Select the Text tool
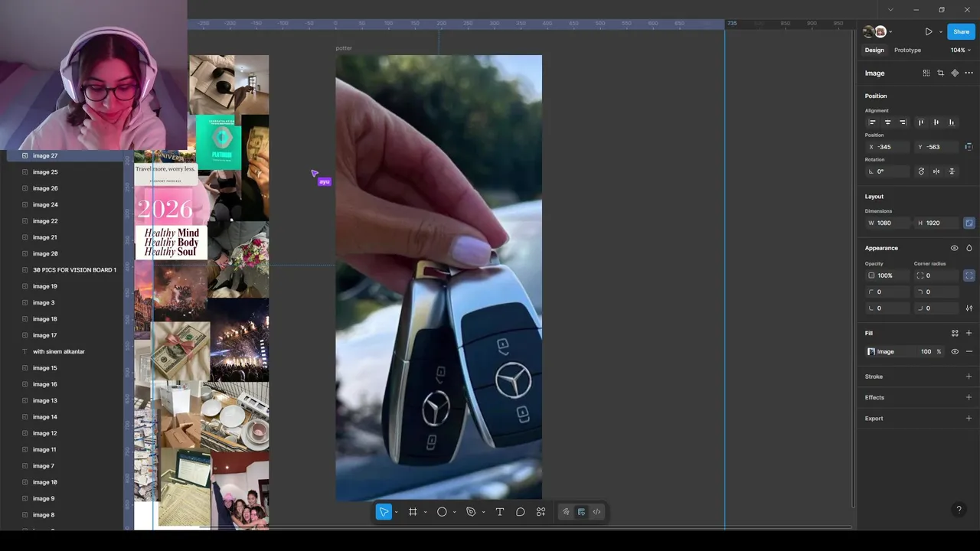The width and height of the screenshot is (980, 551). coord(500,512)
